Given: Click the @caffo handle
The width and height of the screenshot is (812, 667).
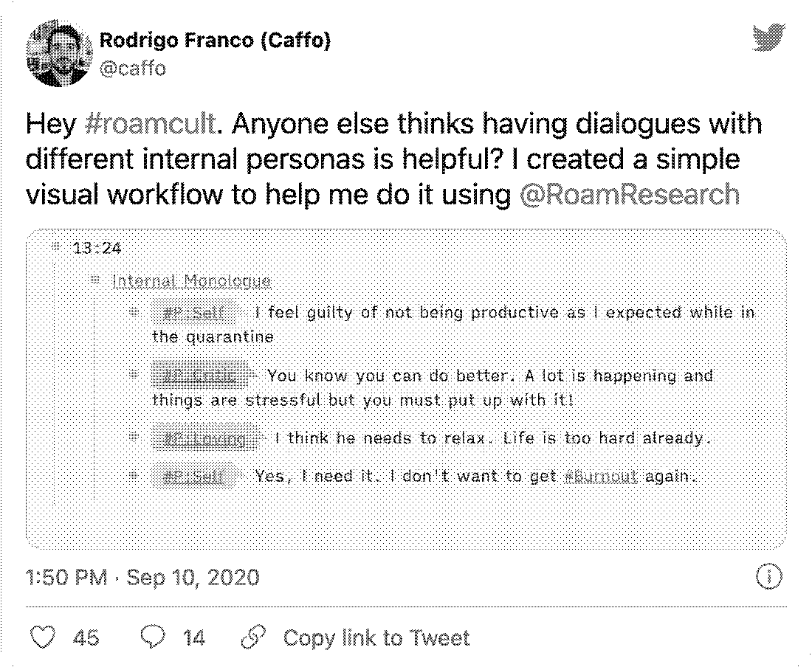Looking at the screenshot, I should click(x=133, y=68).
